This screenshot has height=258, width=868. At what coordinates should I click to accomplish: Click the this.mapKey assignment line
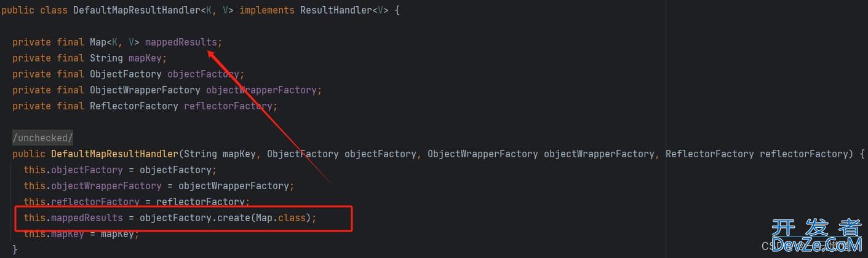tap(81, 233)
